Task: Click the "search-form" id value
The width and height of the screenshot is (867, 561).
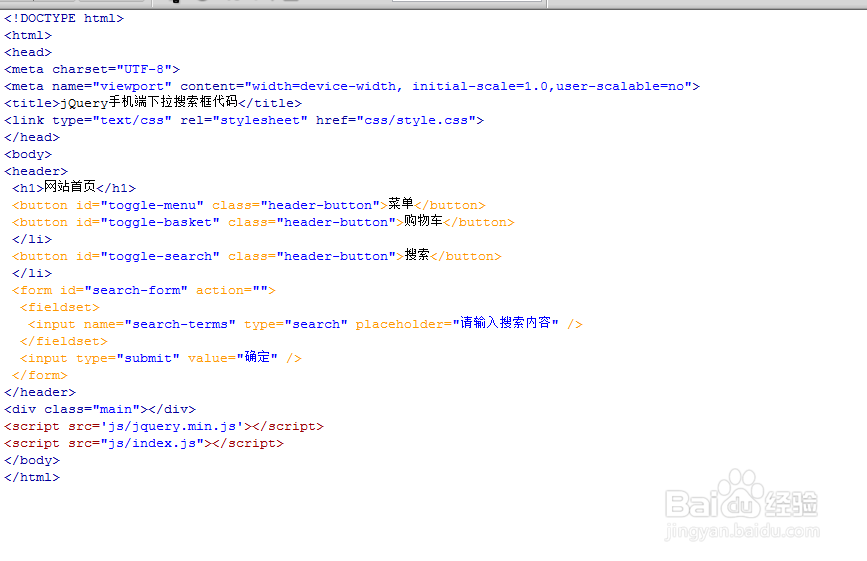Action: coord(136,291)
